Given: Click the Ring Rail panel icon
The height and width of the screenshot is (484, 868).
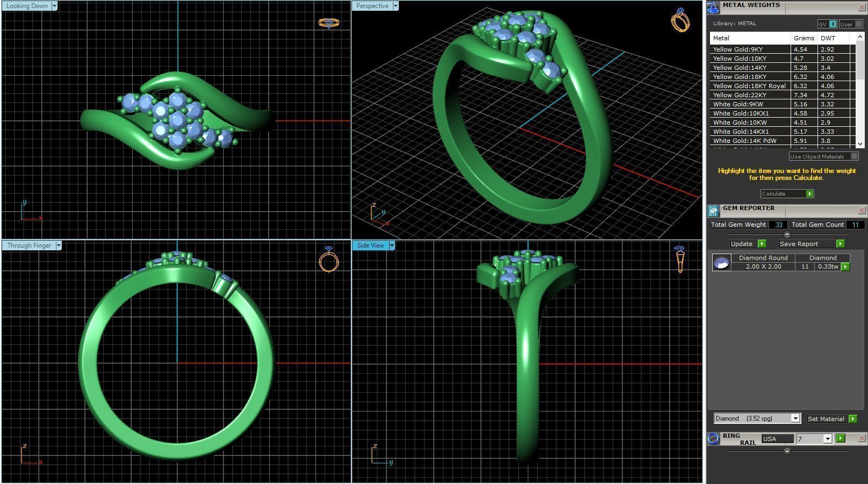Looking at the screenshot, I should point(713,438).
